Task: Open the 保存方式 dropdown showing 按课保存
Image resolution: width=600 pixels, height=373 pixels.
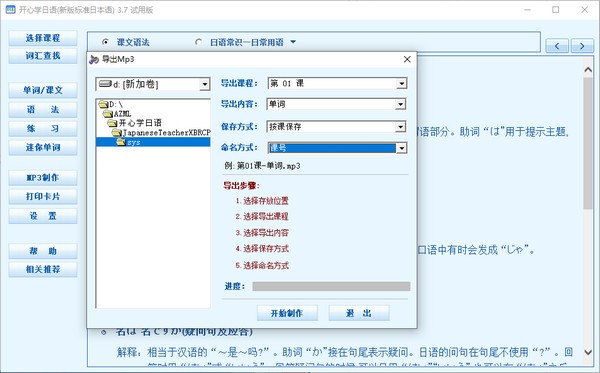Action: tap(400, 127)
